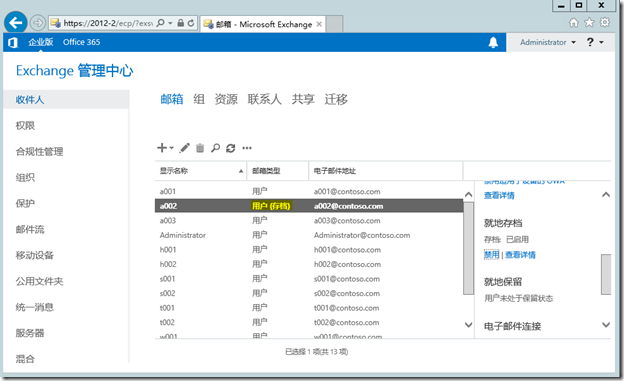Click the address bar URL field
624x381 pixels.
[x=108, y=23]
